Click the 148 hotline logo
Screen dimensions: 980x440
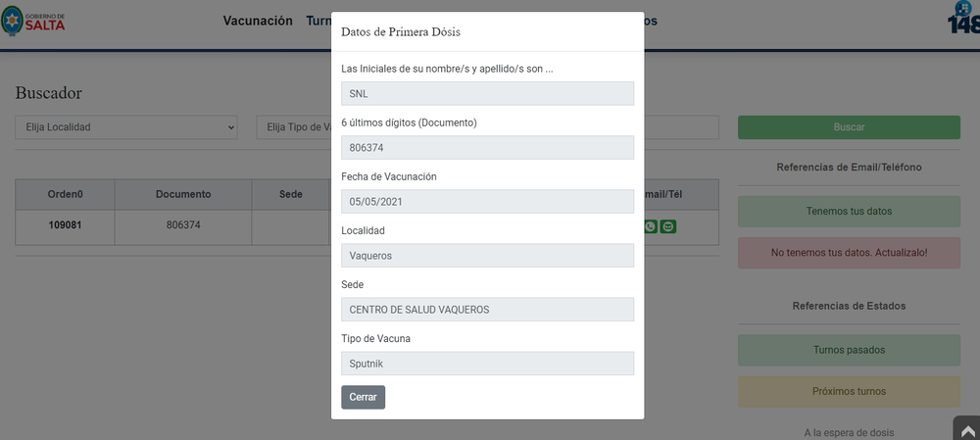tap(963, 18)
